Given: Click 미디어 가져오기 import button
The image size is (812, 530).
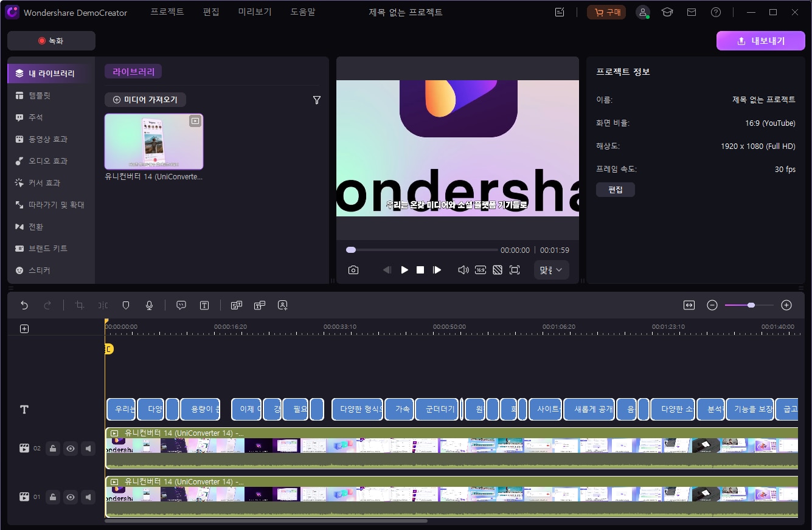Looking at the screenshot, I should click(145, 99).
